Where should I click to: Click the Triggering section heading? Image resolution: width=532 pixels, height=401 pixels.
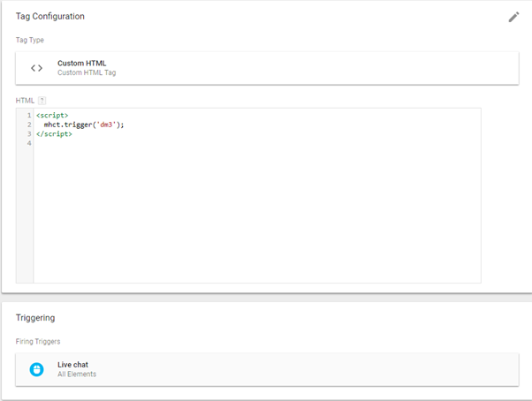click(35, 318)
